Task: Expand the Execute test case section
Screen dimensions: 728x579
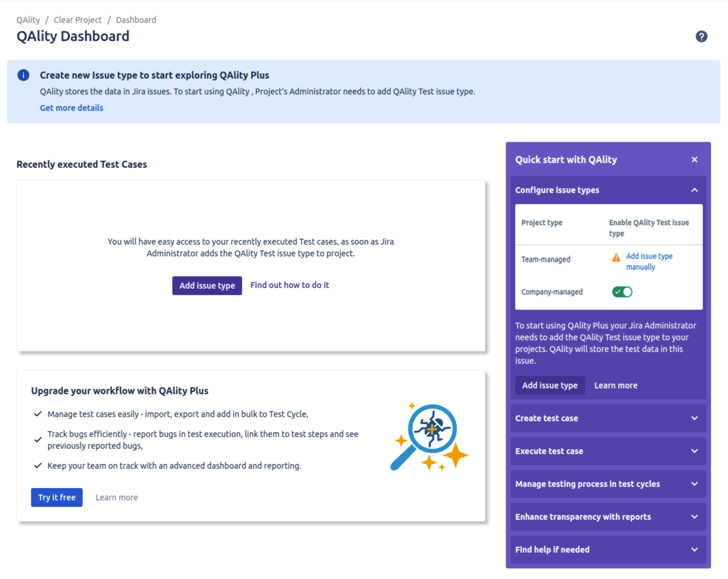Action: tap(608, 451)
